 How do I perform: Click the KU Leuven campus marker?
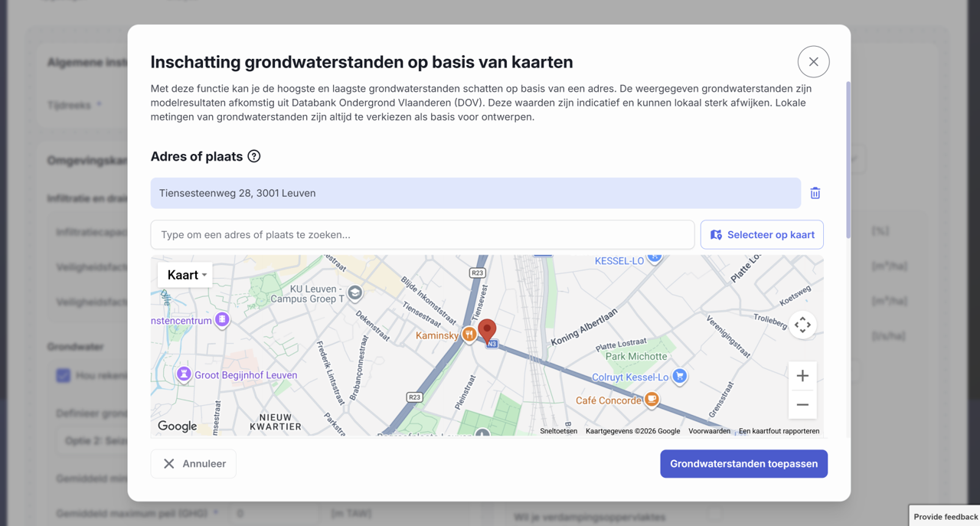click(x=354, y=292)
